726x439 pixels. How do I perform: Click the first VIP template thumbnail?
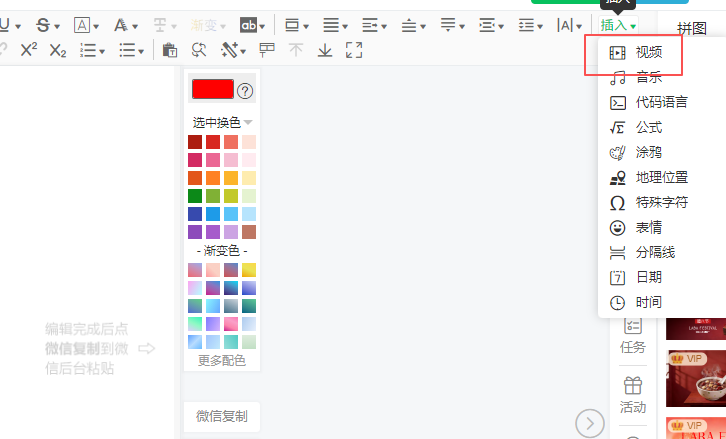pos(696,378)
